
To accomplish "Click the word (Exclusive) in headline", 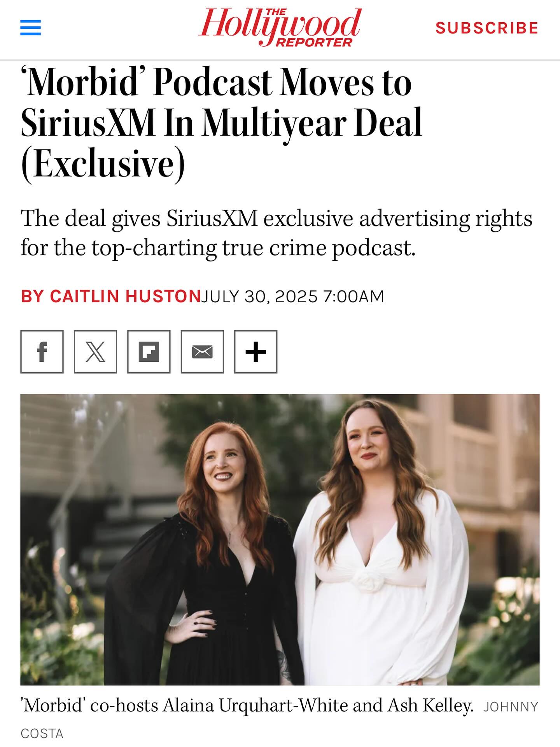I will tap(103, 163).
